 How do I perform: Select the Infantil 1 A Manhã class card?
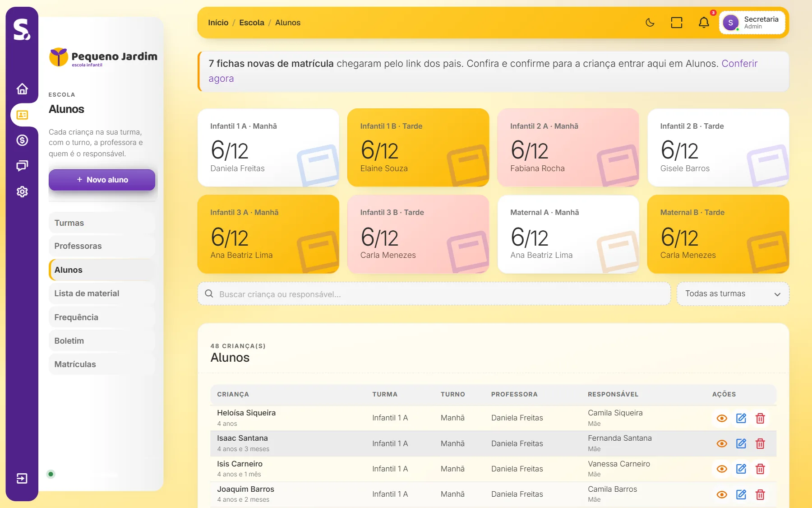[x=268, y=148]
